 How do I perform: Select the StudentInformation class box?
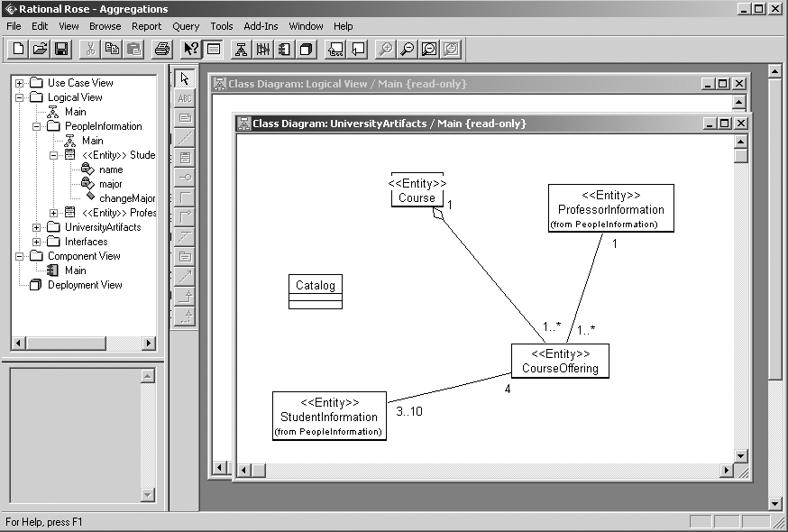(329, 416)
